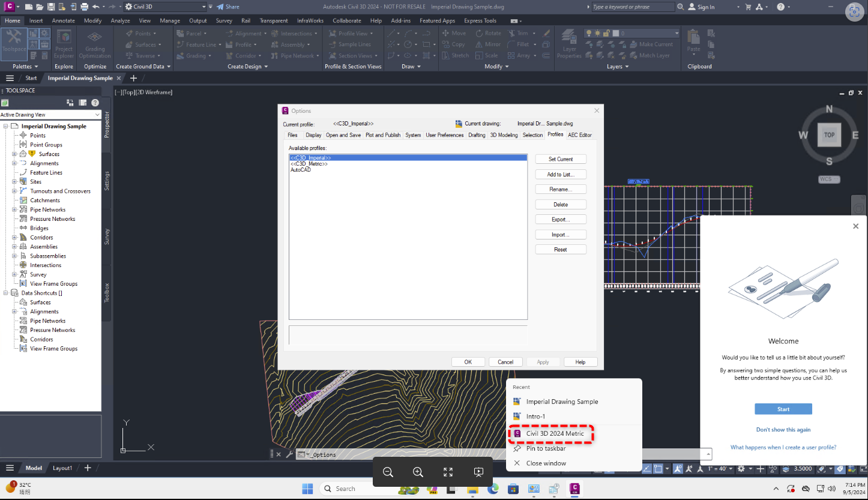Open the Parcel creation tool

(x=193, y=33)
